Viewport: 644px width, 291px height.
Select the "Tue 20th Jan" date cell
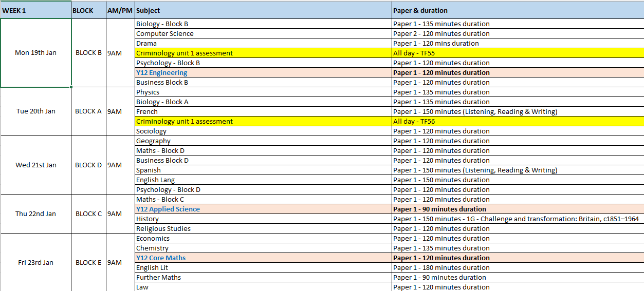35,111
